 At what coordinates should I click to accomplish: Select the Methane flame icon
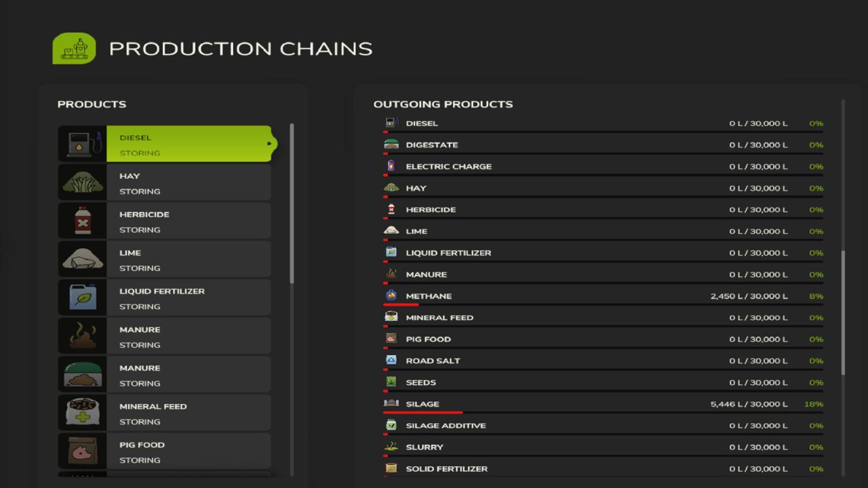click(392, 296)
